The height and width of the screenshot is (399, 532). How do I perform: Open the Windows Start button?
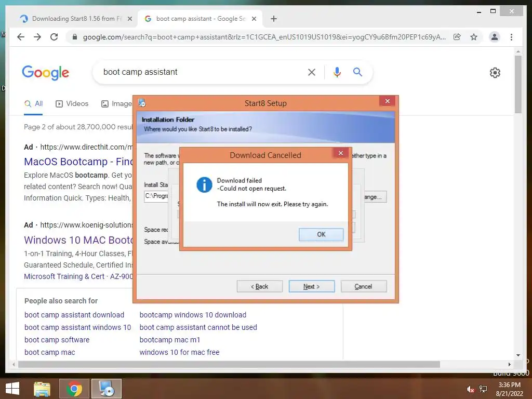[12, 389]
